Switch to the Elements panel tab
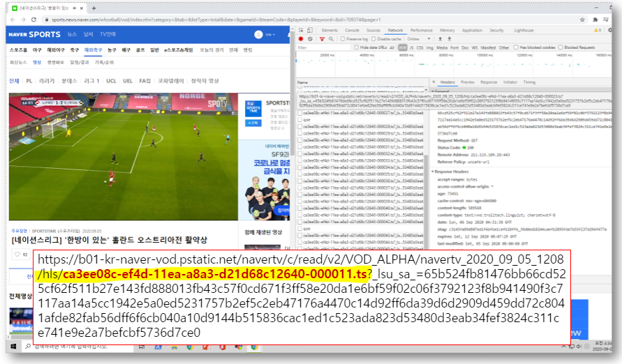 (x=329, y=30)
